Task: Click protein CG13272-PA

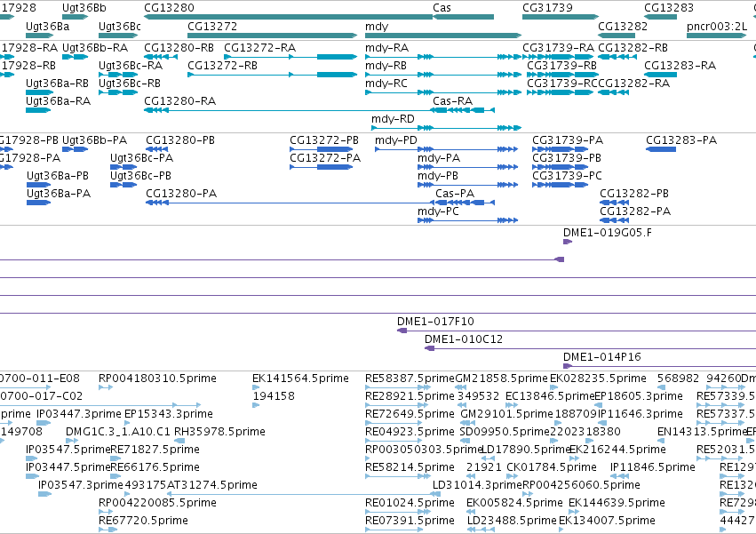Action: coord(325,158)
